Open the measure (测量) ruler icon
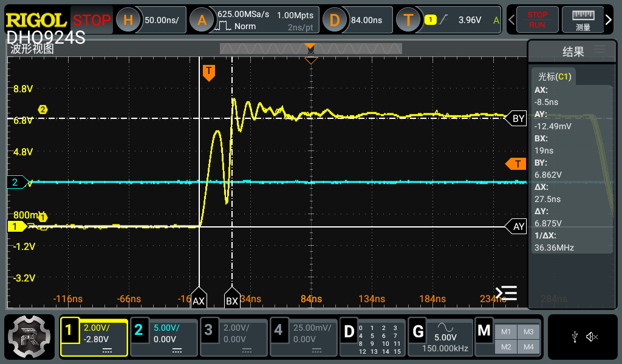This screenshot has height=364, width=622. pyautogui.click(x=583, y=20)
